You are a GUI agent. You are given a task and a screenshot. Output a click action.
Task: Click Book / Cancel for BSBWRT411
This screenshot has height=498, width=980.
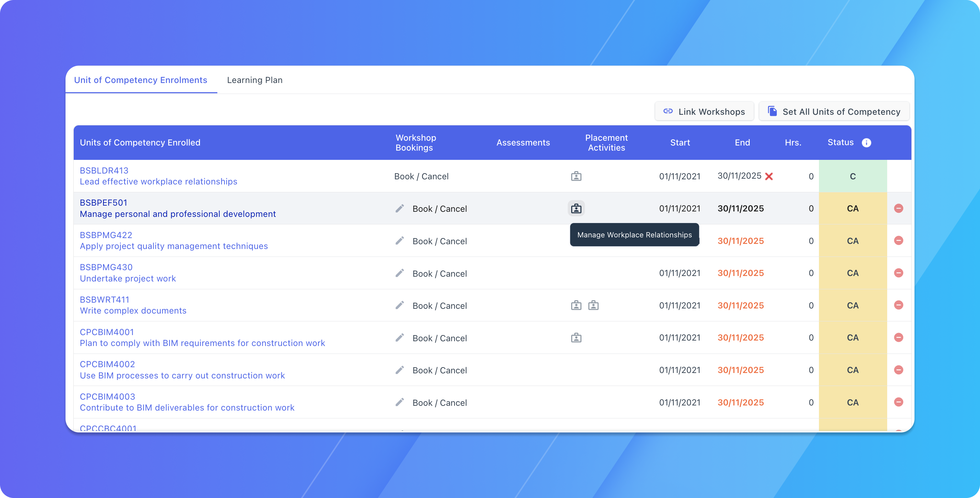440,306
